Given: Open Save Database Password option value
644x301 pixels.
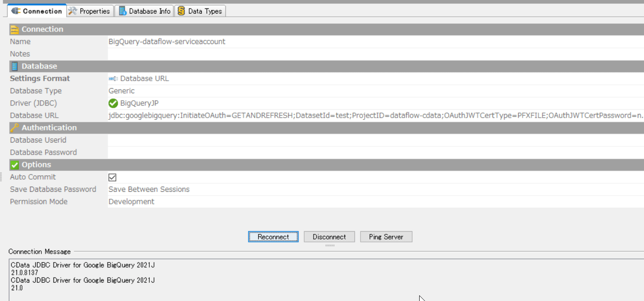Looking at the screenshot, I should pyautogui.click(x=376, y=189).
